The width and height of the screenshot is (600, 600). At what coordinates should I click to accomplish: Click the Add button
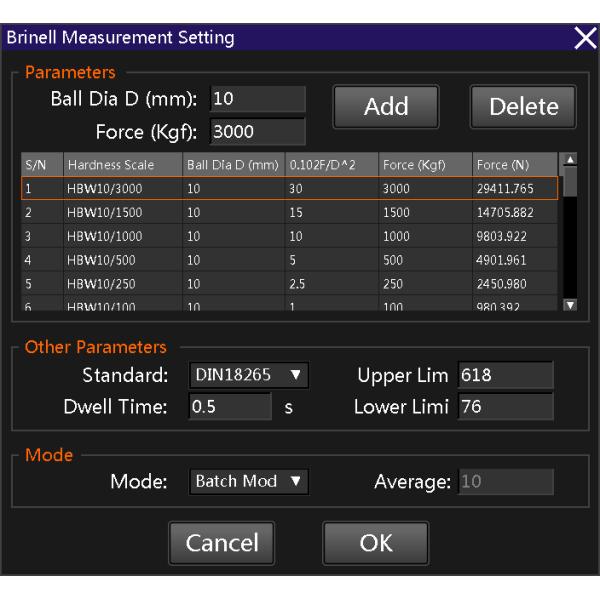[x=385, y=108]
